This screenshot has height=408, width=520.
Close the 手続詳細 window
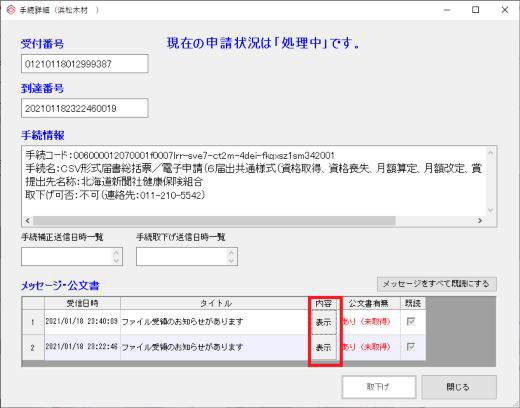[x=505, y=10]
